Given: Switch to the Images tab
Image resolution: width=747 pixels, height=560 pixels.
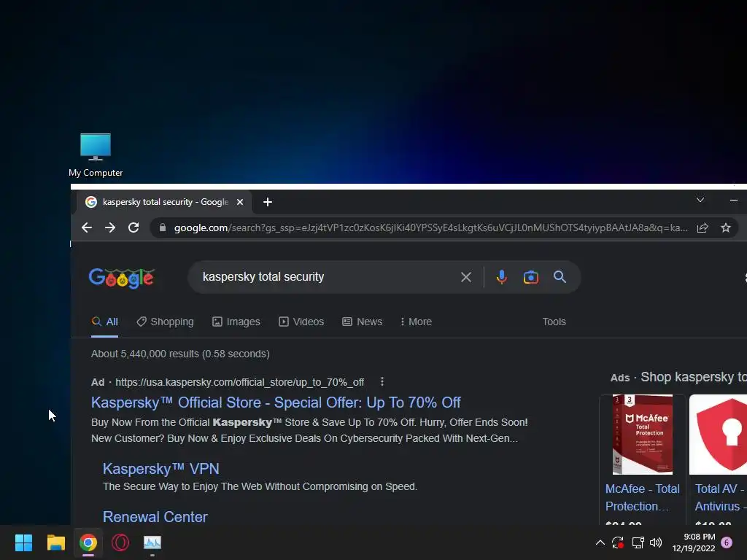Looking at the screenshot, I should pyautogui.click(x=236, y=322).
